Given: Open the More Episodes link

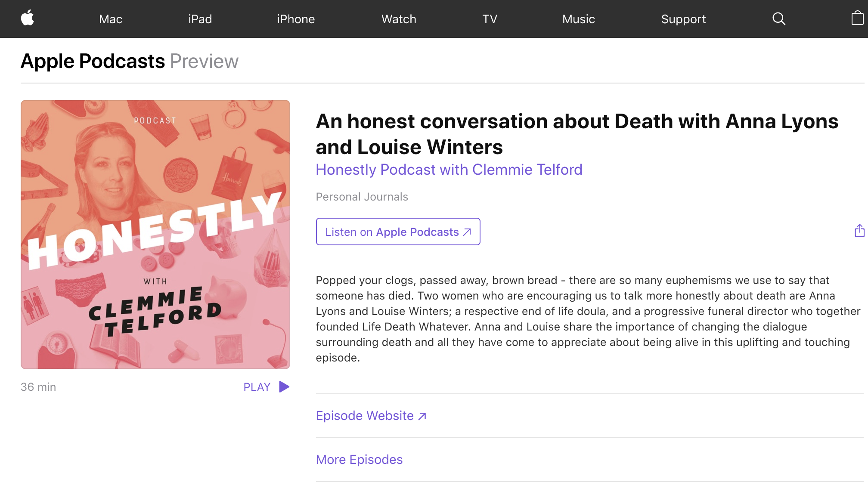Looking at the screenshot, I should point(359,460).
